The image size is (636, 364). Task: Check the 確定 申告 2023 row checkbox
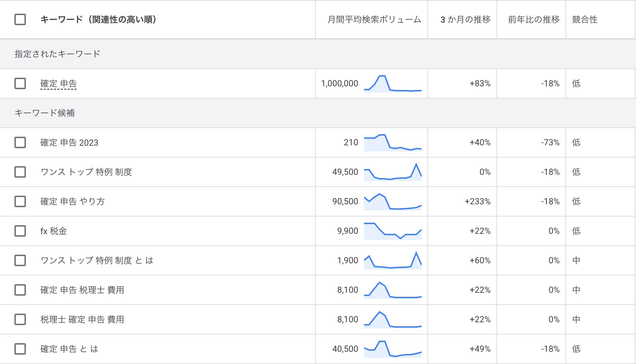click(x=20, y=142)
